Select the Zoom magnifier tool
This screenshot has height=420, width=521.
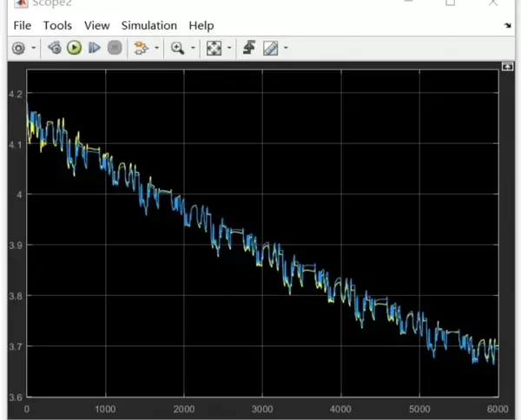point(177,49)
